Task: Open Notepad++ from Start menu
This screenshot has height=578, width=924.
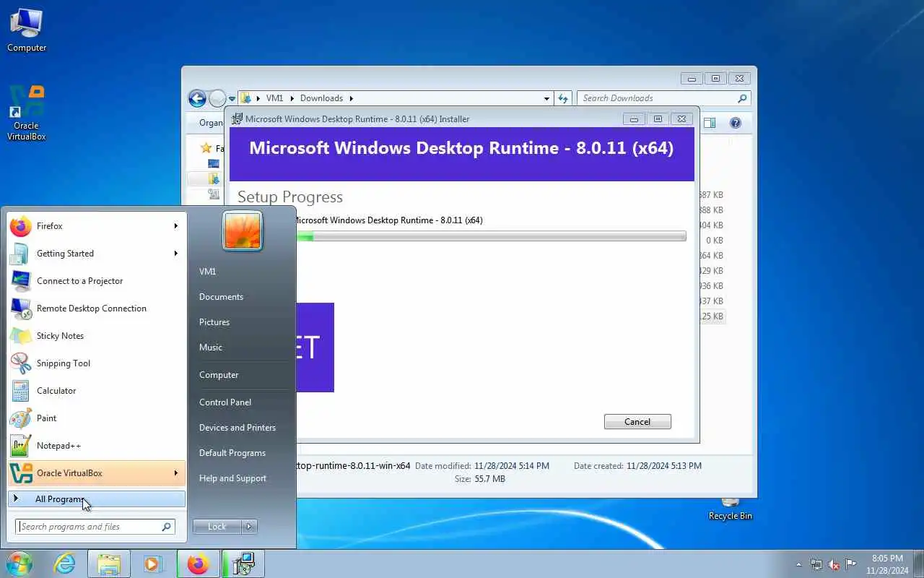Action: (x=96, y=446)
